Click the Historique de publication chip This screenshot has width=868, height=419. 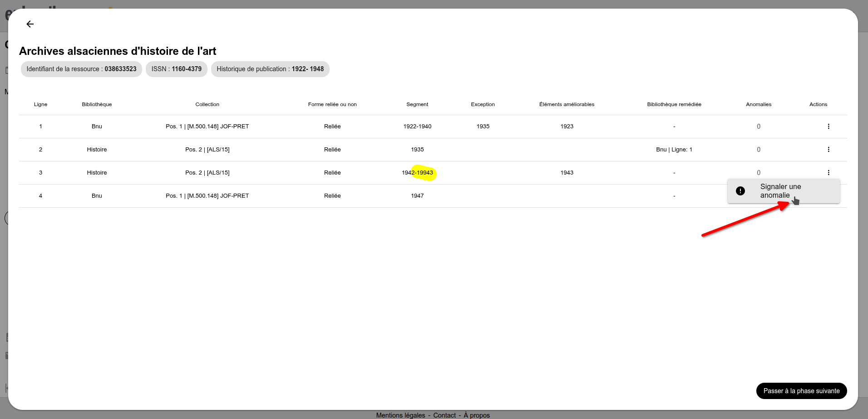tap(270, 69)
